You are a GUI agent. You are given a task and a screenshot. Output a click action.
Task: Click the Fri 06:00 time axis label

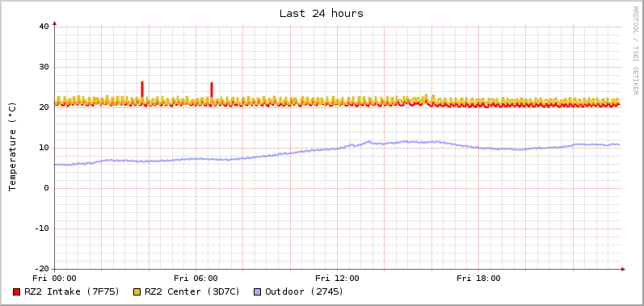196,279
